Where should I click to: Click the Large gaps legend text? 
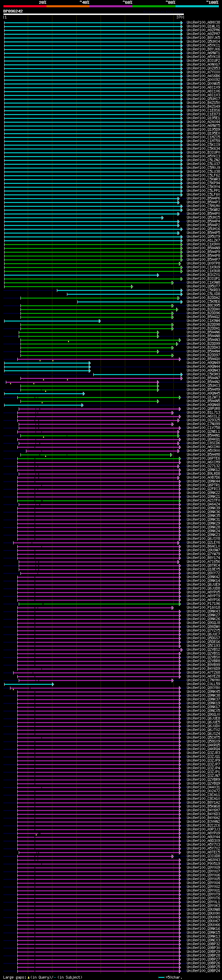pos(43,977)
